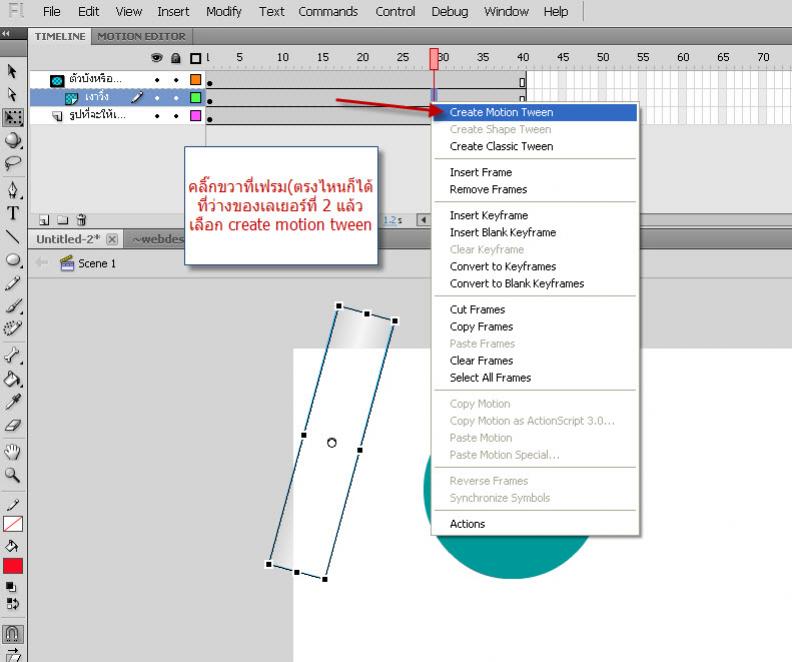Choose Insert Blank Keyframe from context menu
792x662 pixels.
point(534,233)
